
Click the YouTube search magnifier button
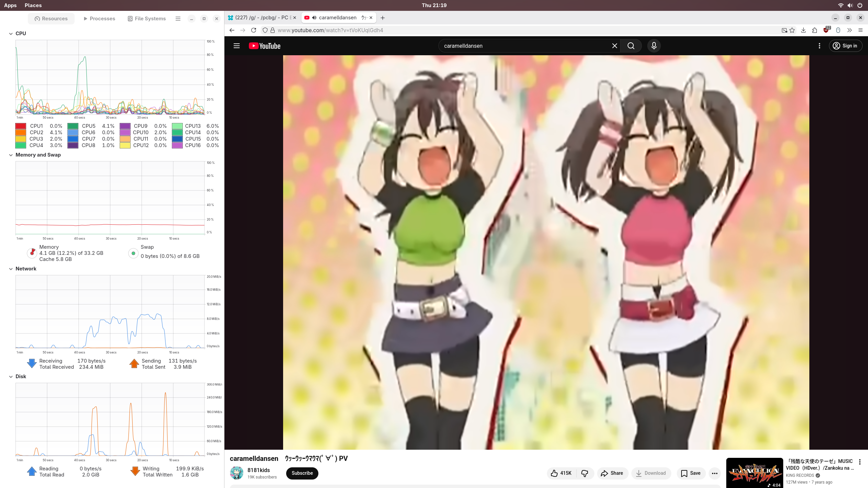[x=631, y=46]
